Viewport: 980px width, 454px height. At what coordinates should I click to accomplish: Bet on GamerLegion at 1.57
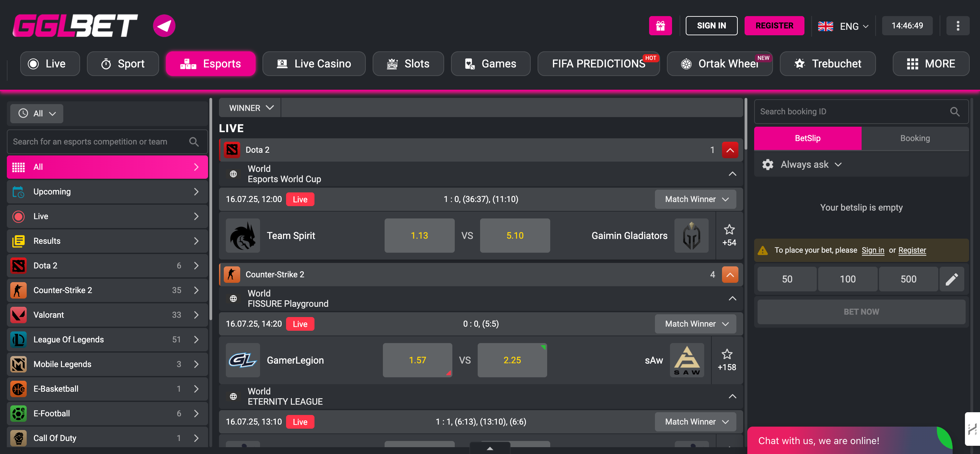point(417,360)
